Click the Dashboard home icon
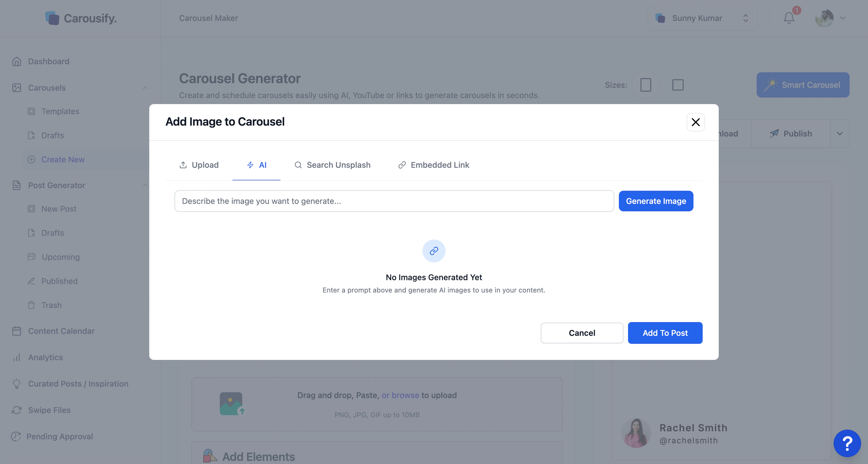The image size is (868, 464). click(17, 61)
